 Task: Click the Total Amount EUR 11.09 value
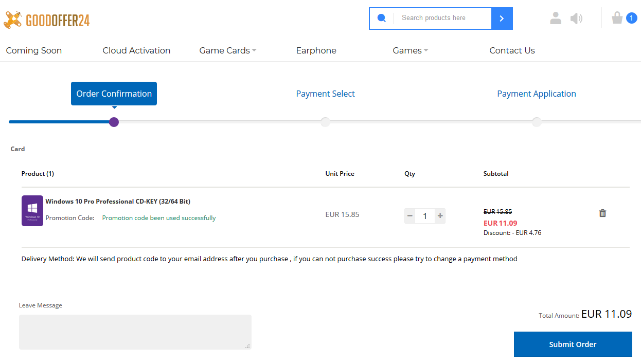pyautogui.click(x=607, y=314)
